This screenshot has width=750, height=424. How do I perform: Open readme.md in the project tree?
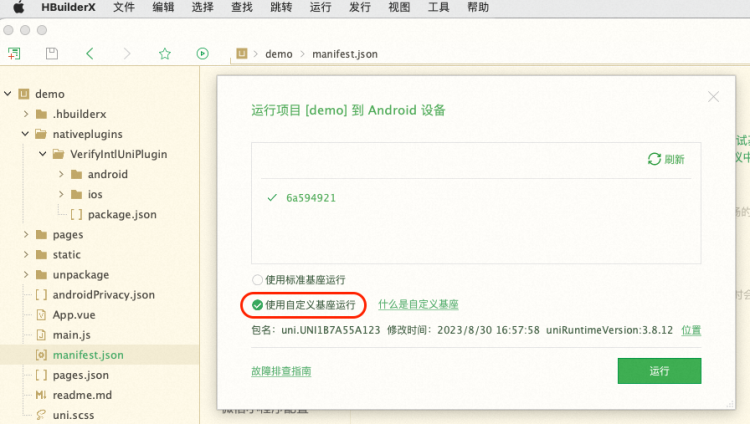coord(82,395)
